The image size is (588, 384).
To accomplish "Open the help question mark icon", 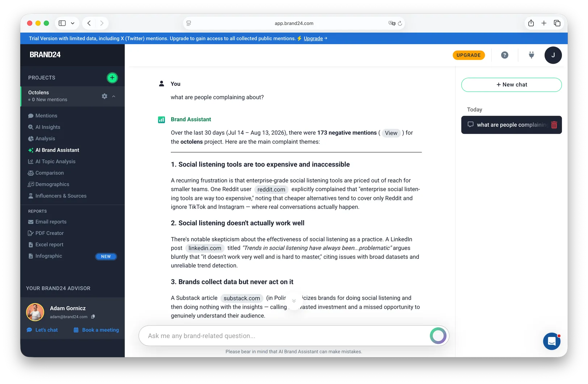I will [505, 55].
